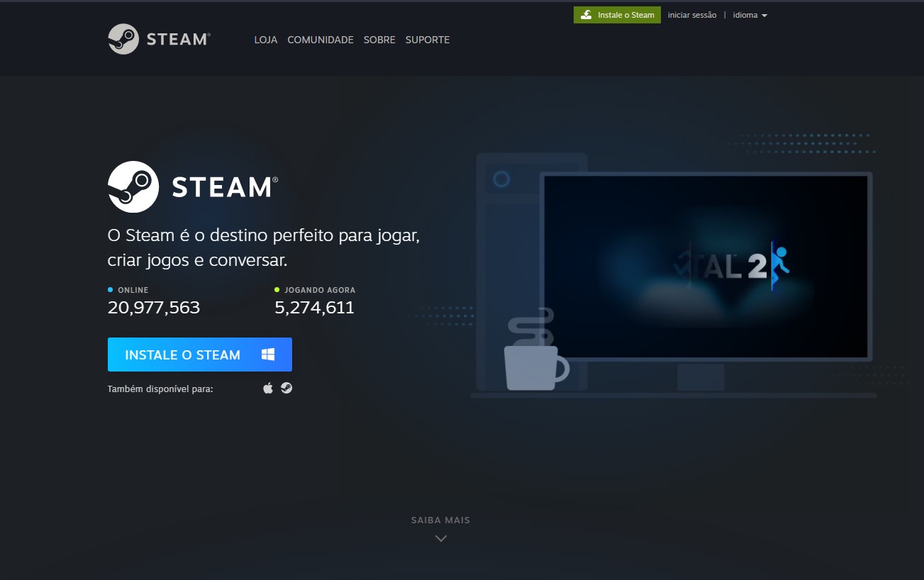Open the SUPORTE page
The image size is (924, 580).
click(x=428, y=40)
